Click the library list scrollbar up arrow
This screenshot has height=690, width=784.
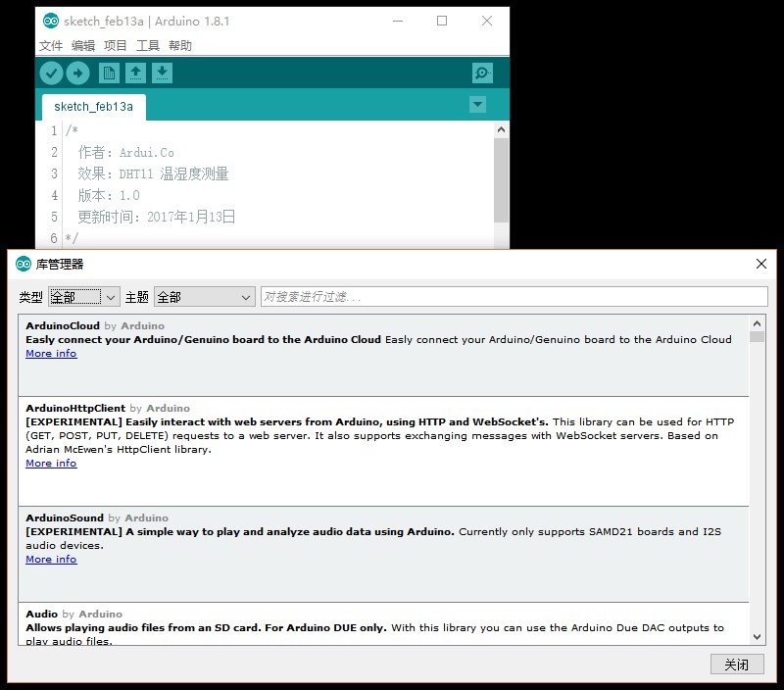(x=757, y=323)
